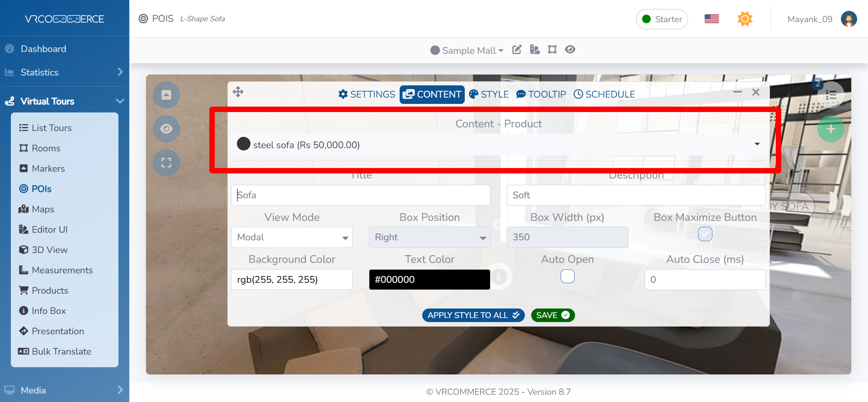Switch to the TOOLTIP tab
The image size is (868, 402).
tap(541, 94)
